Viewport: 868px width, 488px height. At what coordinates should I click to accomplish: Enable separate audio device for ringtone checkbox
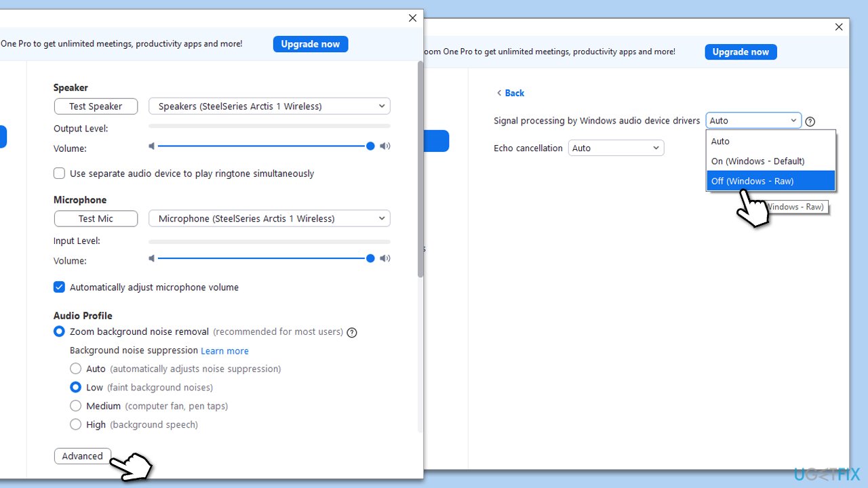click(x=59, y=174)
